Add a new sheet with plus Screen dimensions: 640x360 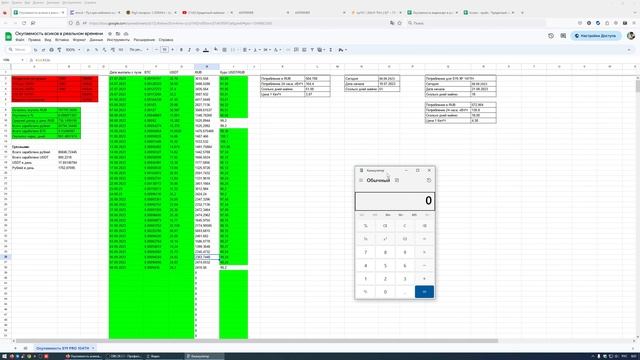pyautogui.click(x=15, y=348)
